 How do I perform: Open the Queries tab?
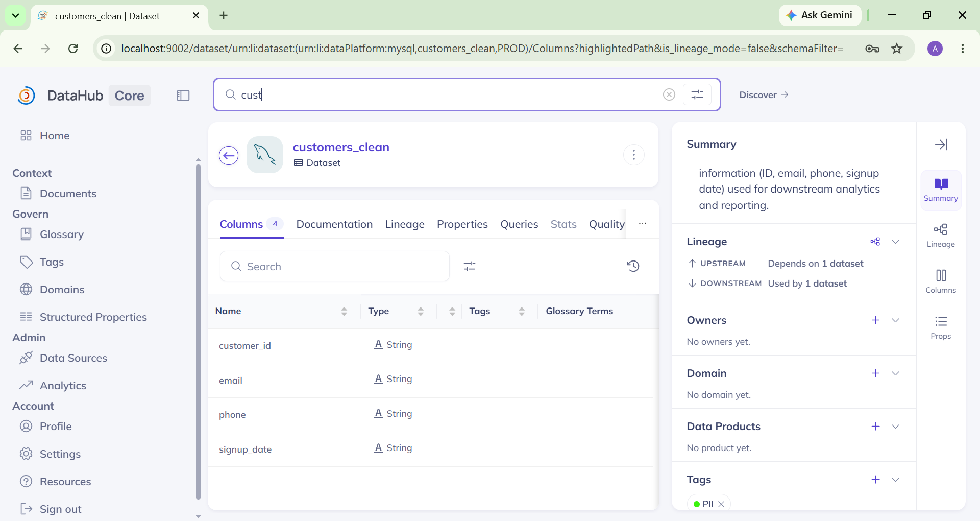519,224
